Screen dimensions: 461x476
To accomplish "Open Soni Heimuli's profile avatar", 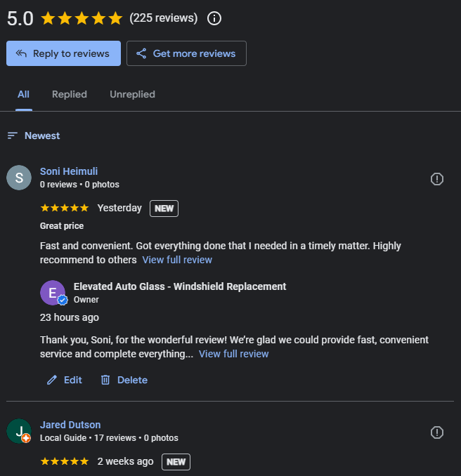I will pyautogui.click(x=19, y=178).
